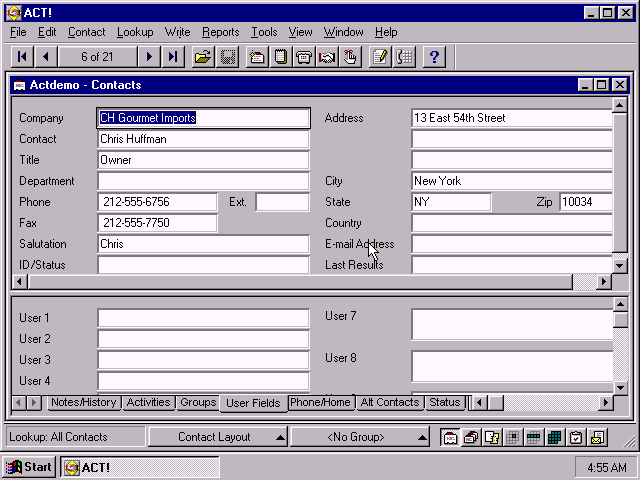The width and height of the screenshot is (640, 480).
Task: Open the Contact List view icon
Action: pyautogui.click(x=471, y=438)
